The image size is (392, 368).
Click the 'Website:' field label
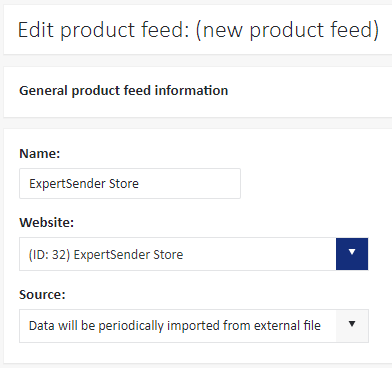click(x=47, y=222)
